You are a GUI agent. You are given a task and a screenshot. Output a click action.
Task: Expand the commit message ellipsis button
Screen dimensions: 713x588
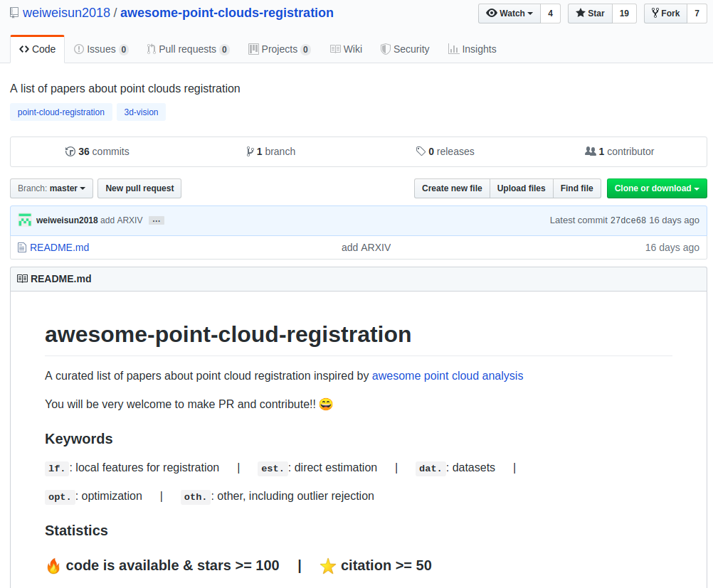[x=157, y=220]
